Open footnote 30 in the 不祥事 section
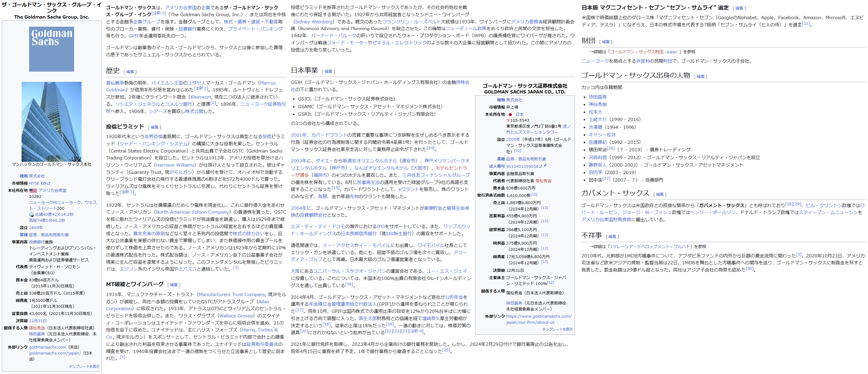The height and width of the screenshot is (374, 868). [750, 269]
